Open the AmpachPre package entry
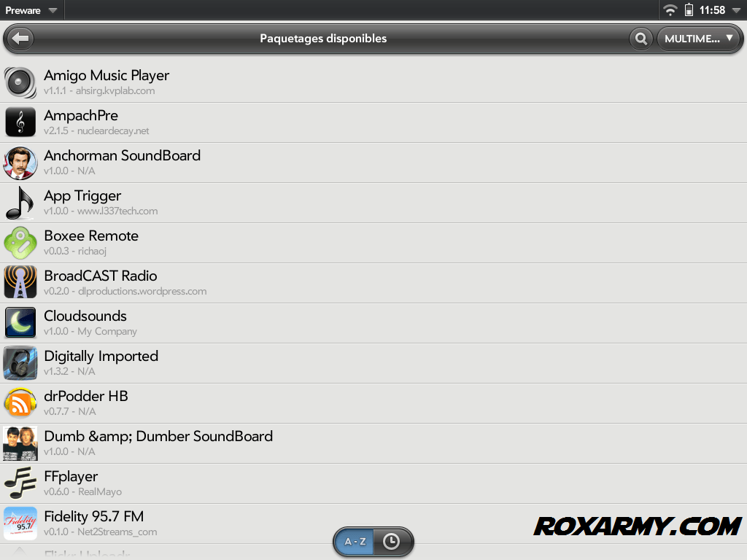This screenshot has width=747, height=560. [373, 122]
